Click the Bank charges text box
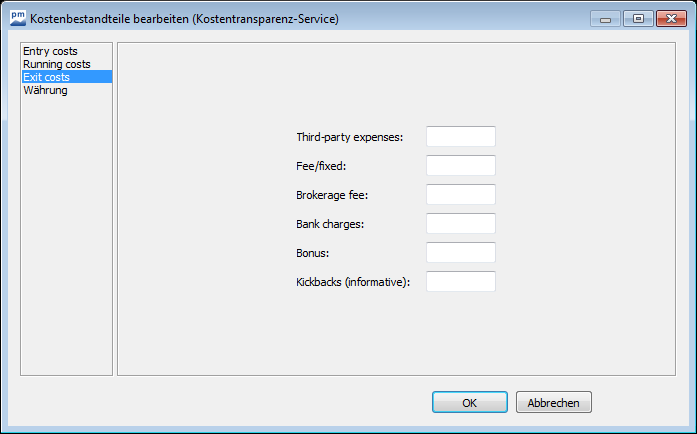The width and height of the screenshot is (697, 434). tap(460, 224)
